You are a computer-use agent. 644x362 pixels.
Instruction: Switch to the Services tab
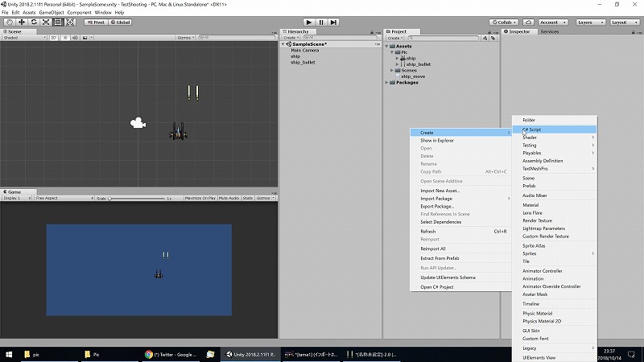(x=550, y=31)
